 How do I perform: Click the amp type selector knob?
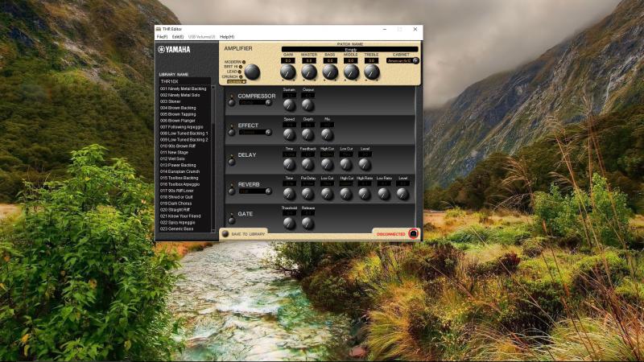coord(253,72)
